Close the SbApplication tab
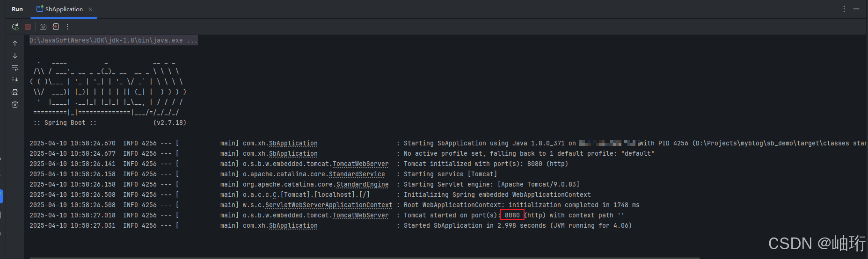The width and height of the screenshot is (868, 259). 90,9
